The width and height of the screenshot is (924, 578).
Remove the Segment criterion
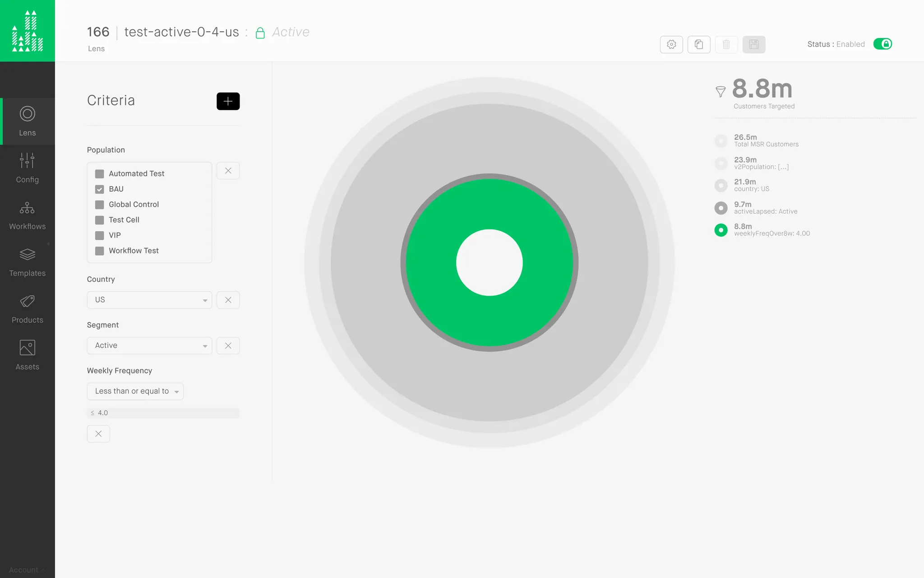pos(228,345)
